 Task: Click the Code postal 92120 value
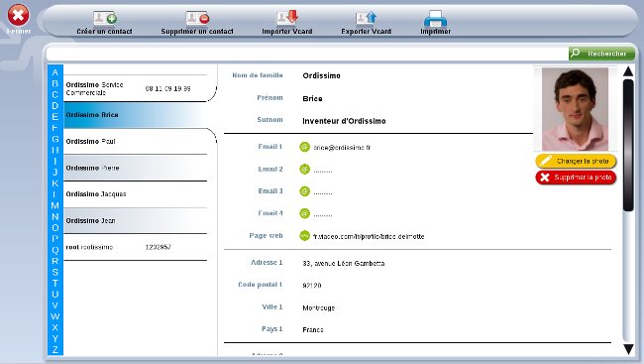coord(312,286)
